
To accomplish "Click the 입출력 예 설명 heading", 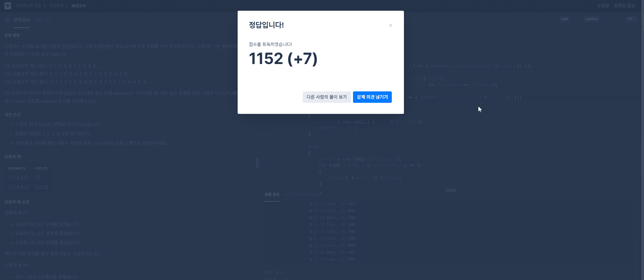I will pyautogui.click(x=17, y=202).
